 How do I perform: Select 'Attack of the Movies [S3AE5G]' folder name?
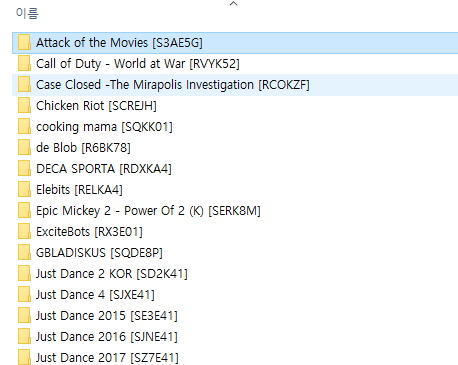(119, 43)
